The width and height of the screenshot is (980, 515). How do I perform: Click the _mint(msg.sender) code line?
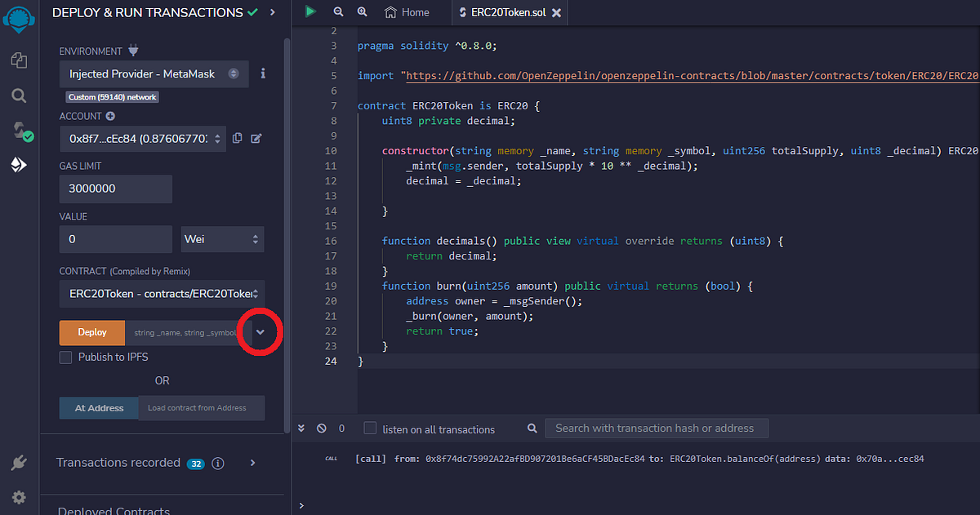pyautogui.click(x=552, y=166)
